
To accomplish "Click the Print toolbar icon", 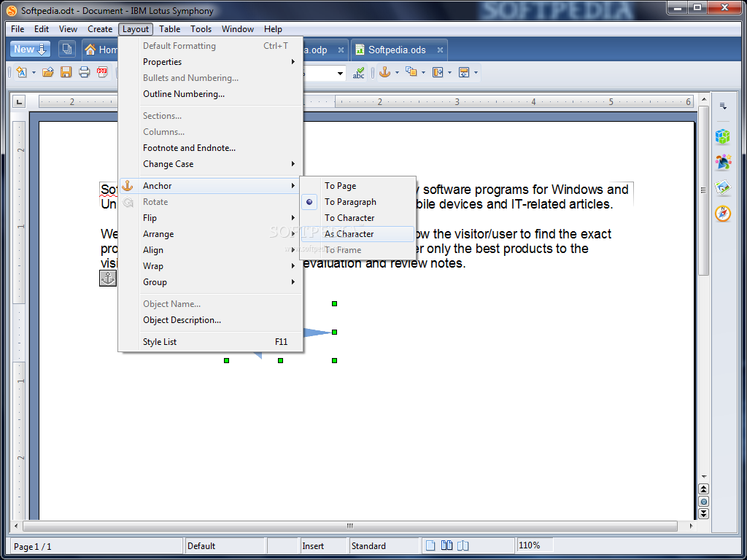I will [x=85, y=72].
